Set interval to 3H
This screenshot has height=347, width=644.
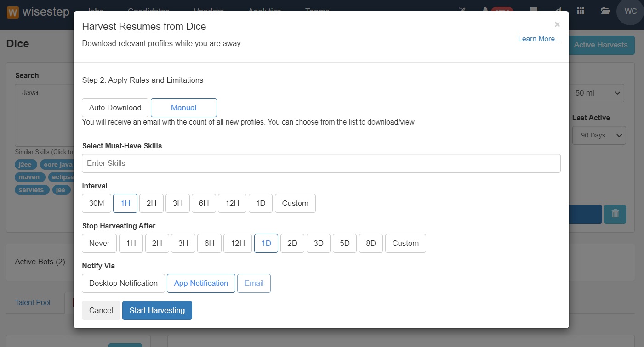[x=177, y=203]
